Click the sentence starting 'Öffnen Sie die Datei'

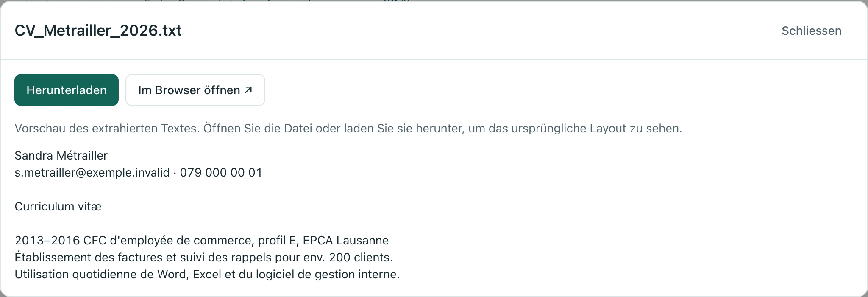click(x=443, y=128)
